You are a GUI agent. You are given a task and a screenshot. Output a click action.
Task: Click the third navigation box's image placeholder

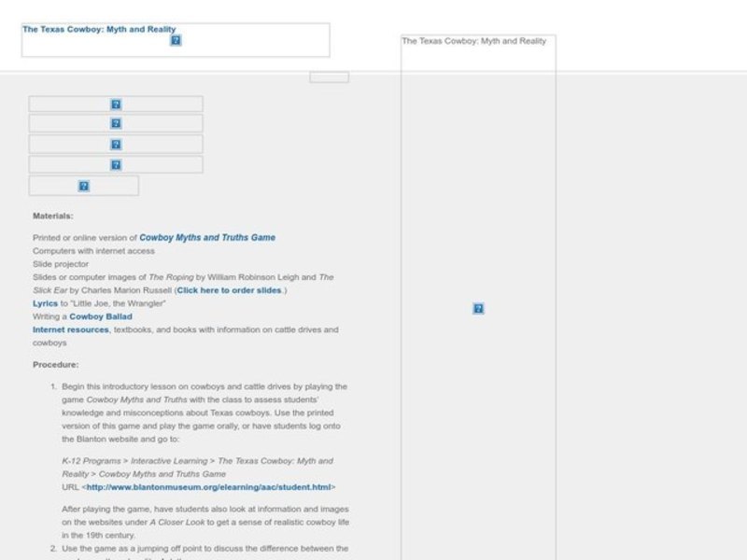pyautogui.click(x=116, y=145)
